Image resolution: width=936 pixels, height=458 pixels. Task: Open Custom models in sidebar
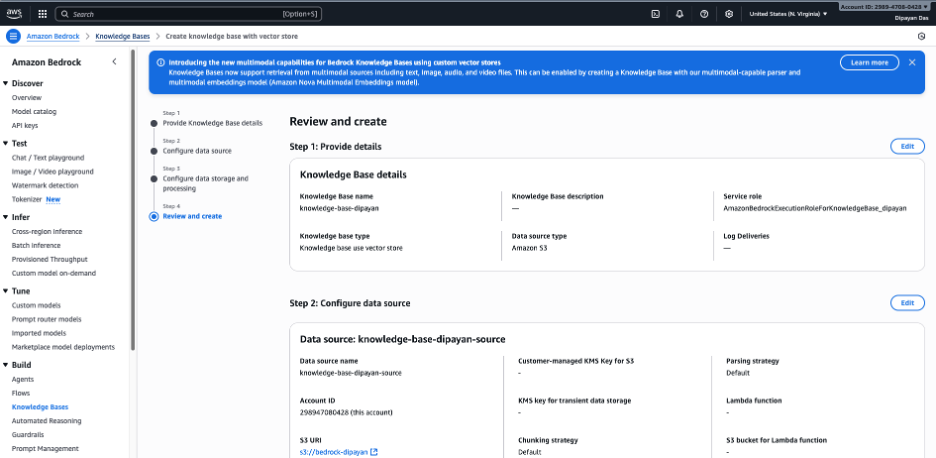coord(36,305)
